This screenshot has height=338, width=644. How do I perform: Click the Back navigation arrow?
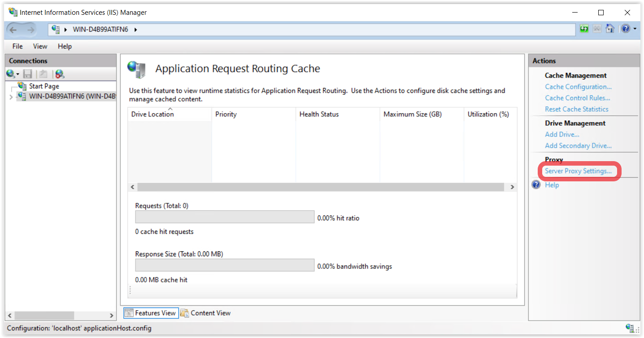(x=13, y=30)
